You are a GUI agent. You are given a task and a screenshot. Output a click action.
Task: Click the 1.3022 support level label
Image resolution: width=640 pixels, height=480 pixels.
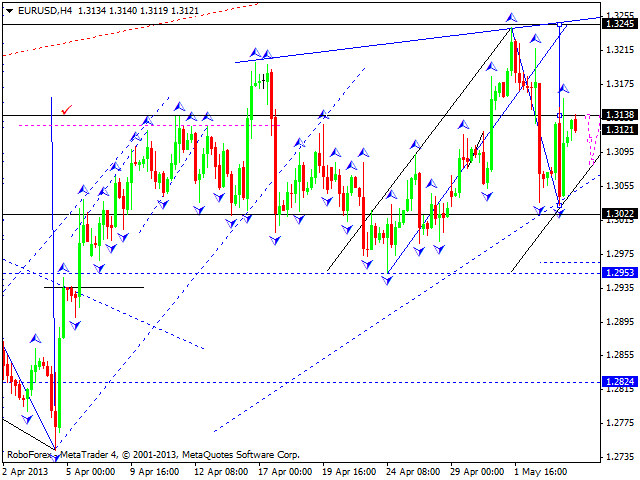[x=619, y=215]
